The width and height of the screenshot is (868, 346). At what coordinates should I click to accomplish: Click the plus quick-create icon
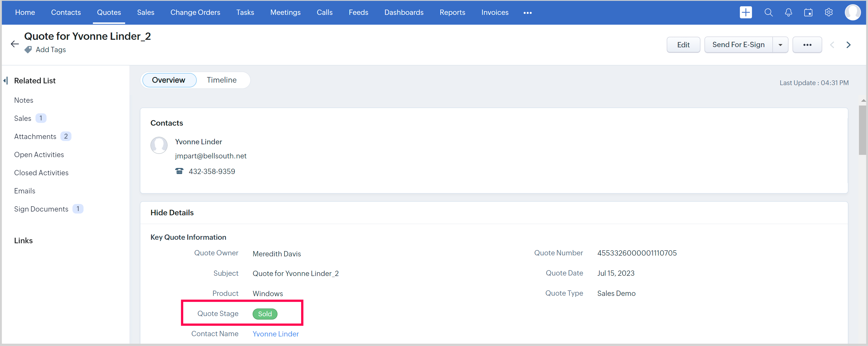[745, 13]
